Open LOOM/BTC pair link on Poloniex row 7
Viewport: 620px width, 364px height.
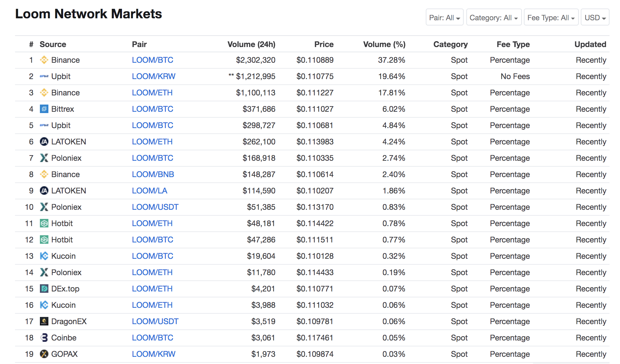152,158
